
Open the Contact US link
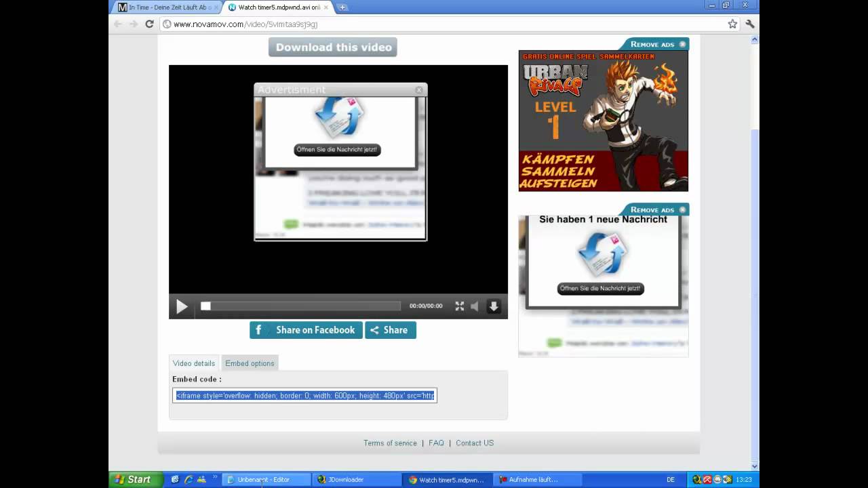click(x=475, y=443)
